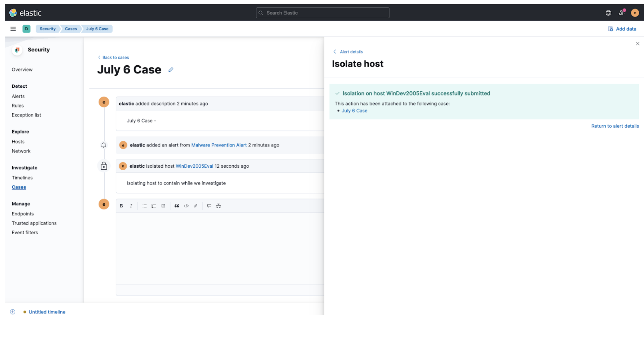644x338 pixels.
Task: Expand the Alert details back chevron
Action: pos(335,52)
